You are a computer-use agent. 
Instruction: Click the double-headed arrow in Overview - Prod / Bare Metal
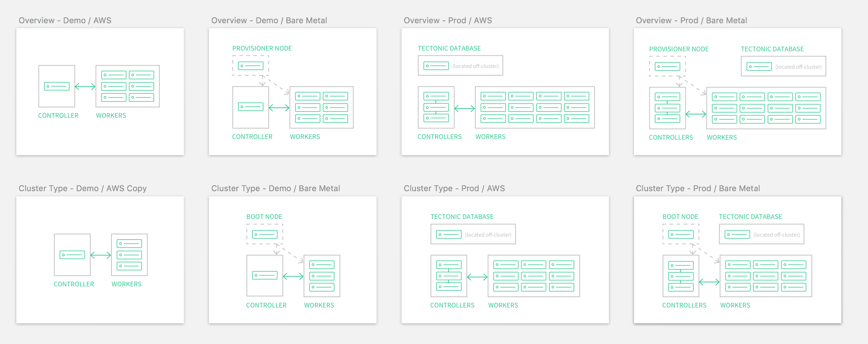(696, 114)
